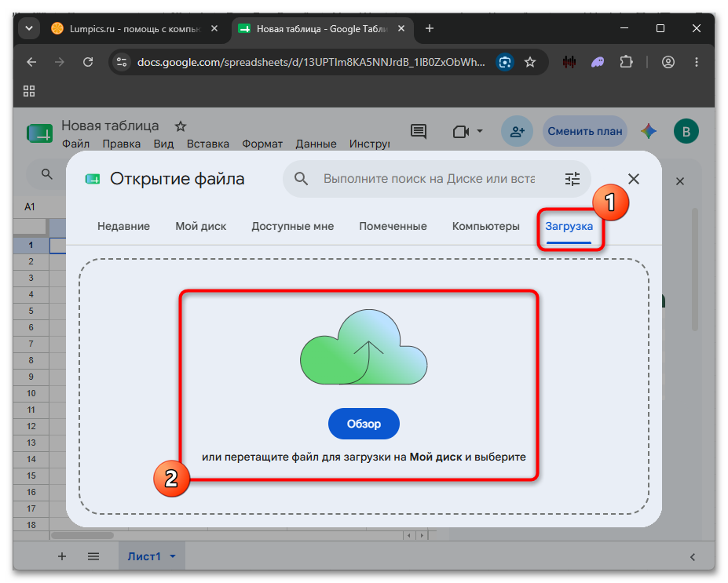Open the Файл menu
Viewport: 728px width, 583px height.
pyautogui.click(x=75, y=144)
